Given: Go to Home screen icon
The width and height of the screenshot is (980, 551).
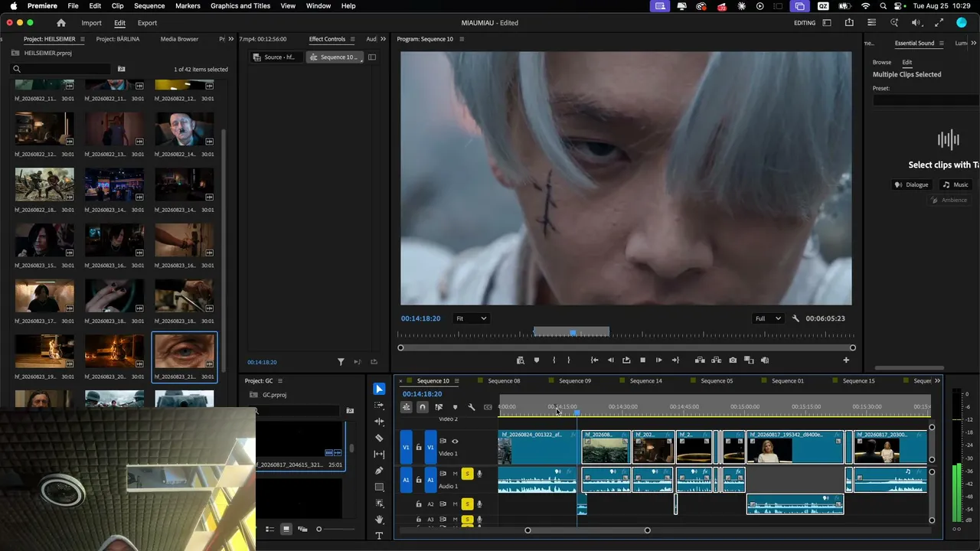Looking at the screenshot, I should point(61,23).
